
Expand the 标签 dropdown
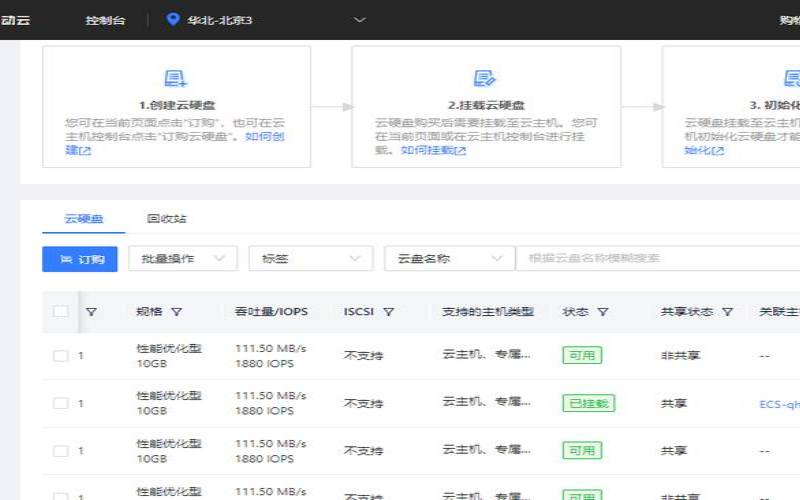(311, 259)
